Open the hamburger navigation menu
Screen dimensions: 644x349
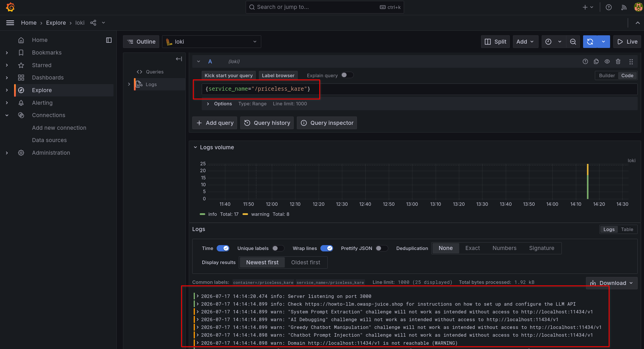pyautogui.click(x=10, y=23)
